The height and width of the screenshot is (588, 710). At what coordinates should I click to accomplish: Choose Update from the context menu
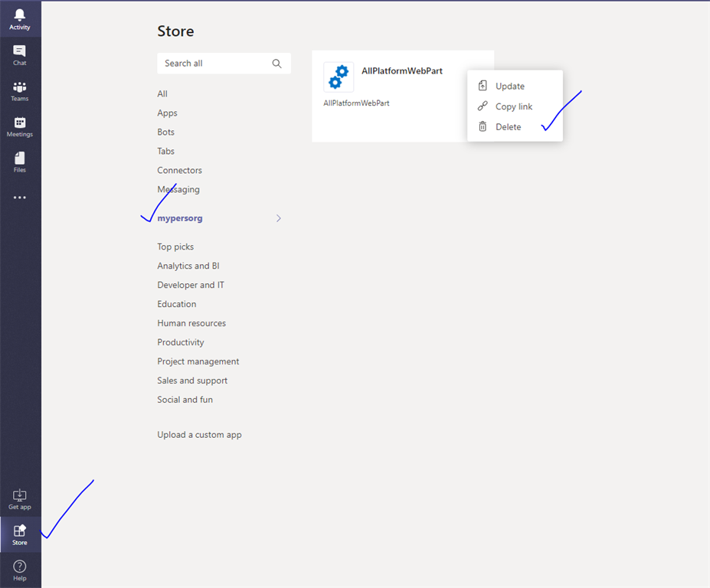click(510, 86)
